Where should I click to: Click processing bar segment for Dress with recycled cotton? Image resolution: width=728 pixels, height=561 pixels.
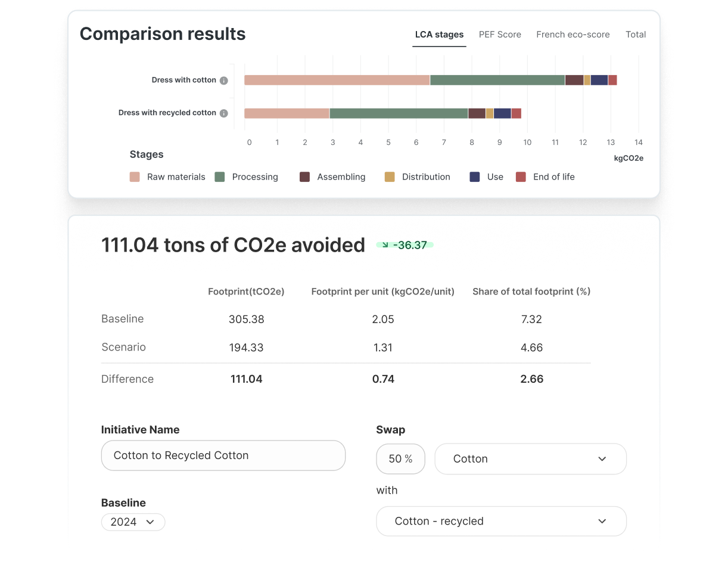click(399, 113)
